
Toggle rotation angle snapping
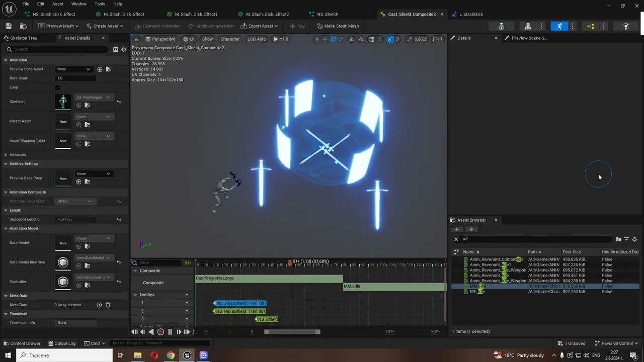pos(390,39)
